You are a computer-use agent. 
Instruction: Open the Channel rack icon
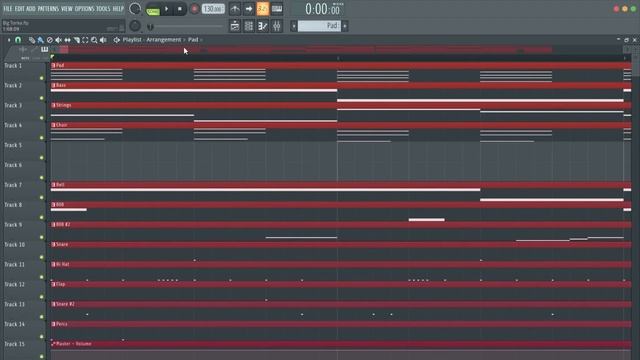tap(249, 26)
